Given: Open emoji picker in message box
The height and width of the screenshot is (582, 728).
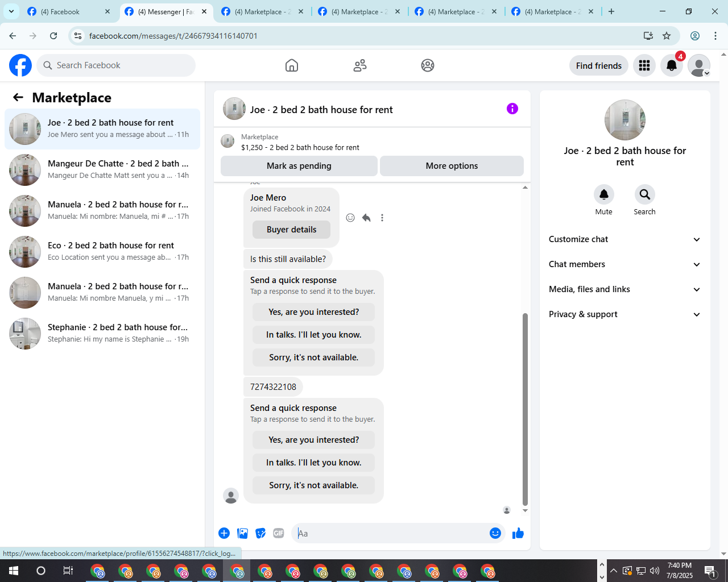Looking at the screenshot, I should coord(495,533).
